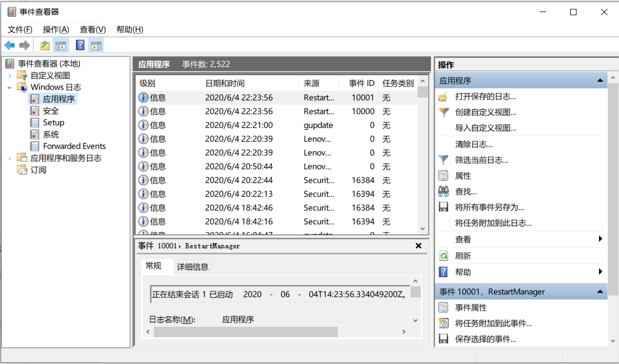The height and width of the screenshot is (364, 619).
Task: Click the 自定义视图 folder icon
Action: coord(22,76)
